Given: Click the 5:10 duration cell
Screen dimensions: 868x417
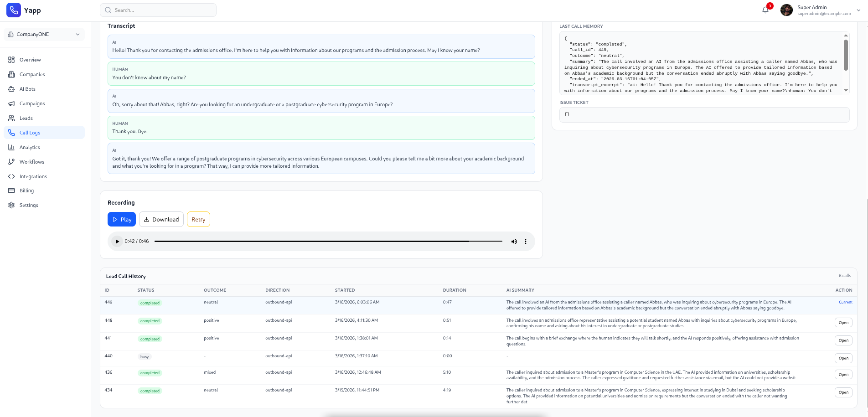Looking at the screenshot, I should pyautogui.click(x=447, y=372).
